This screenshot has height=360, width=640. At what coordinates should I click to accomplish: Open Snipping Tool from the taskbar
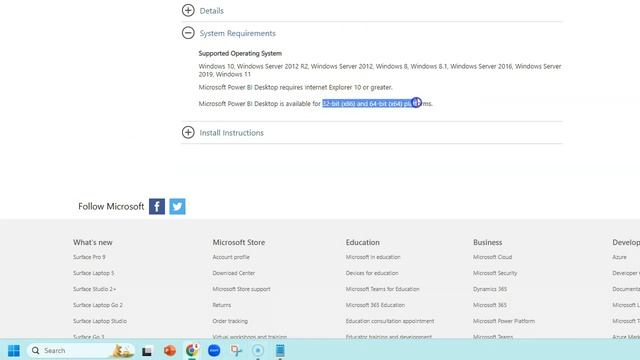(x=236, y=350)
